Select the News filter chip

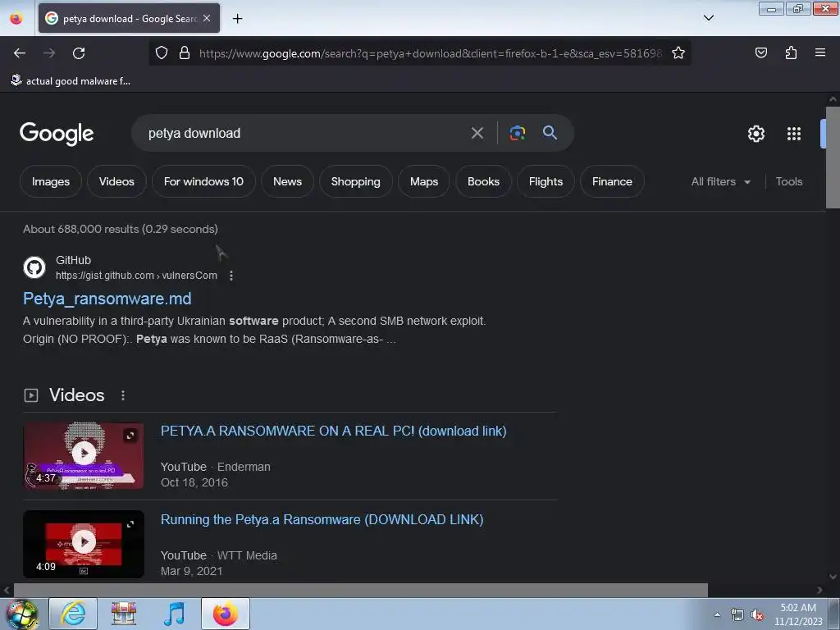tap(288, 181)
